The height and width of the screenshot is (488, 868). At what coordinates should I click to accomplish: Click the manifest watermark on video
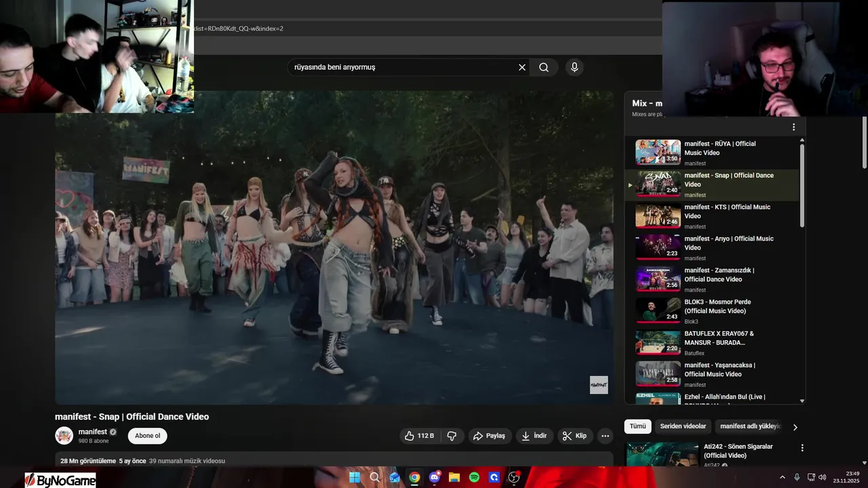(599, 385)
